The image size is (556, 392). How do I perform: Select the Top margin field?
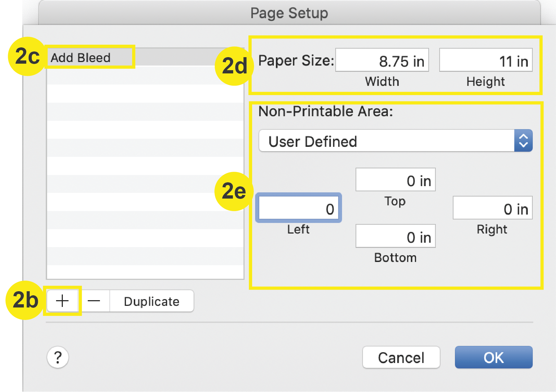click(x=395, y=180)
